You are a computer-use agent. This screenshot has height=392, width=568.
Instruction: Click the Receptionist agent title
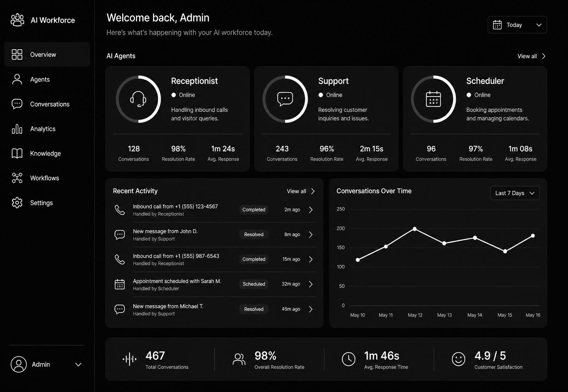[x=194, y=81]
